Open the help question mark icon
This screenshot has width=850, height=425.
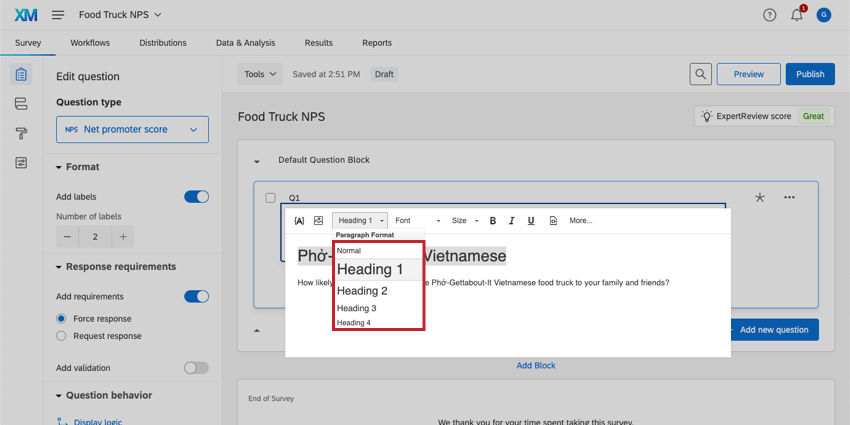(x=769, y=15)
